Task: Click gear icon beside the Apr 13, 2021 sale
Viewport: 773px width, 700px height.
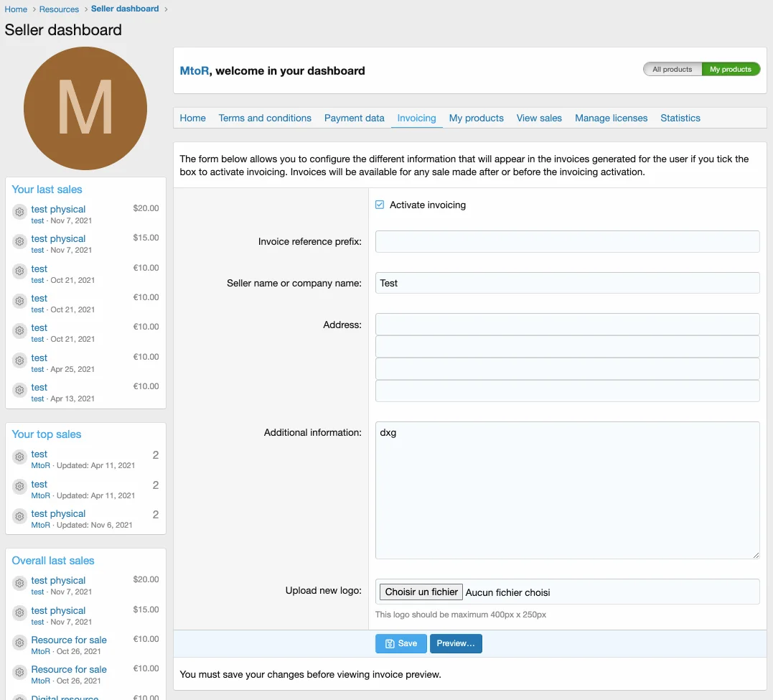Action: [19, 390]
